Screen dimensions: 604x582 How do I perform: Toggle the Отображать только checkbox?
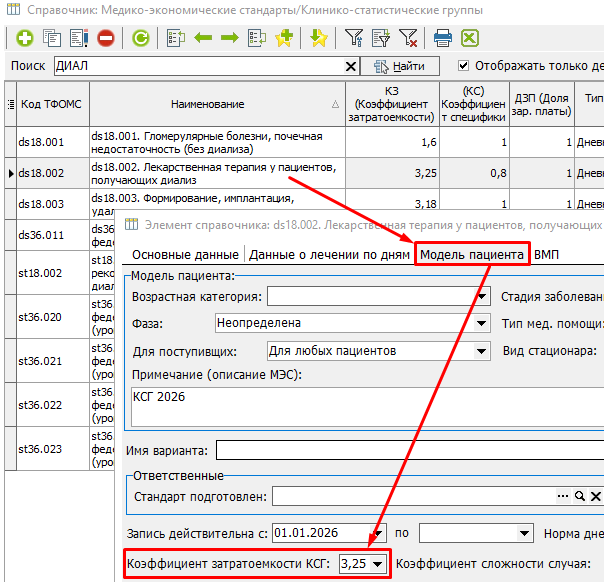point(463,66)
